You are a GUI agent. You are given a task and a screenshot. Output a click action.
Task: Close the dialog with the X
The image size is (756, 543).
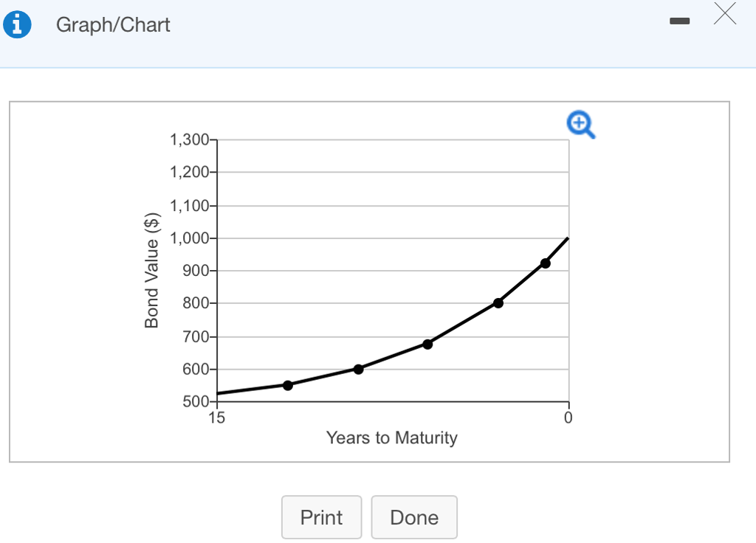coord(725,14)
